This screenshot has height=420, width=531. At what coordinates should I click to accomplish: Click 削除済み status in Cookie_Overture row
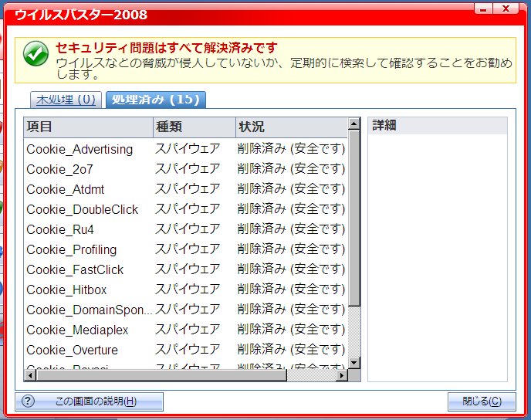[291, 350]
